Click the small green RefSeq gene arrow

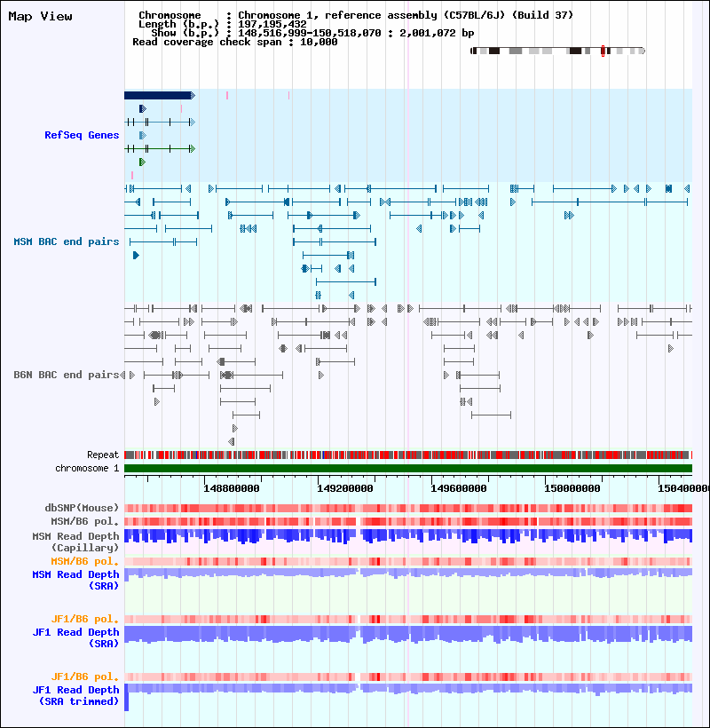pyautogui.click(x=143, y=162)
